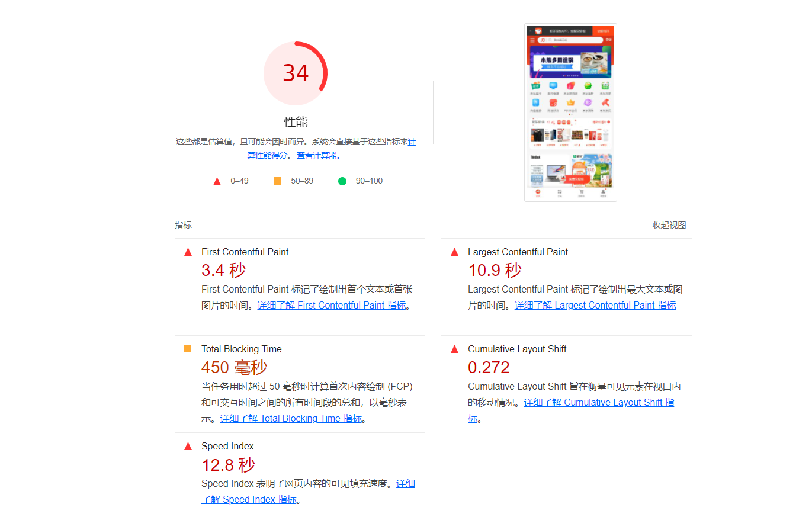Open 详细了解 Total Blocking Time 指标 link
Image resolution: width=812 pixels, height=517 pixels.
(x=291, y=419)
